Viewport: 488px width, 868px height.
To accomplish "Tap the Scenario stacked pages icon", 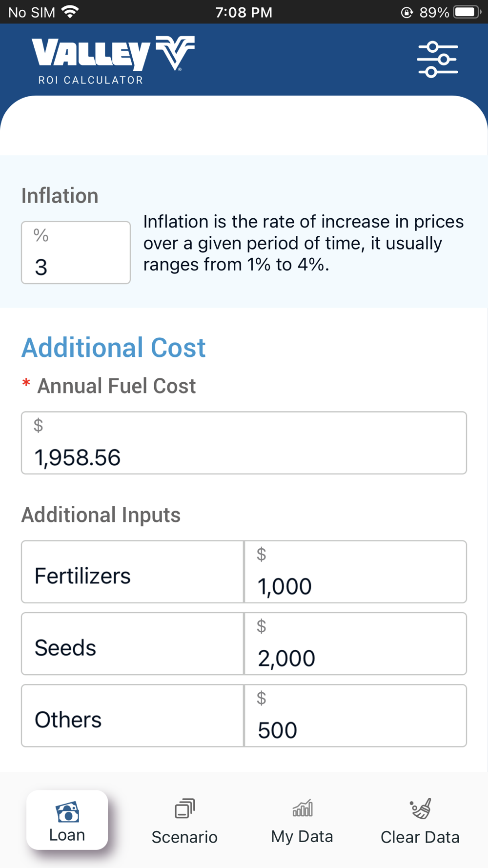I will (x=184, y=808).
